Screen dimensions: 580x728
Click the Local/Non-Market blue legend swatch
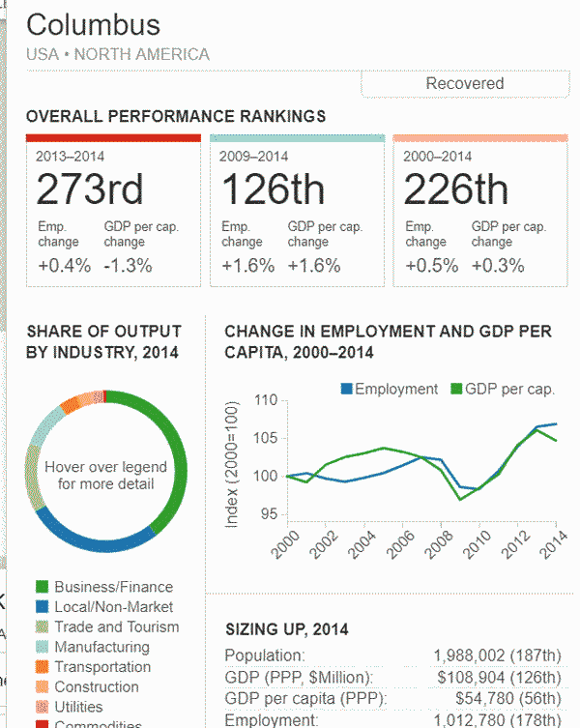42,607
